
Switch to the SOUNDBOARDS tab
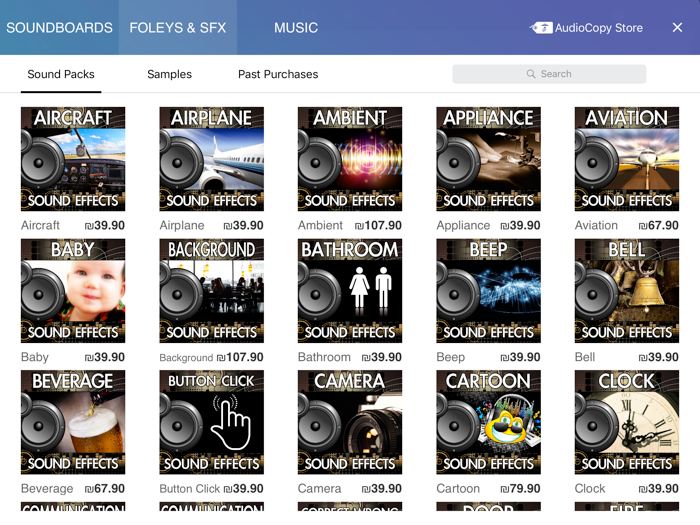click(x=59, y=28)
